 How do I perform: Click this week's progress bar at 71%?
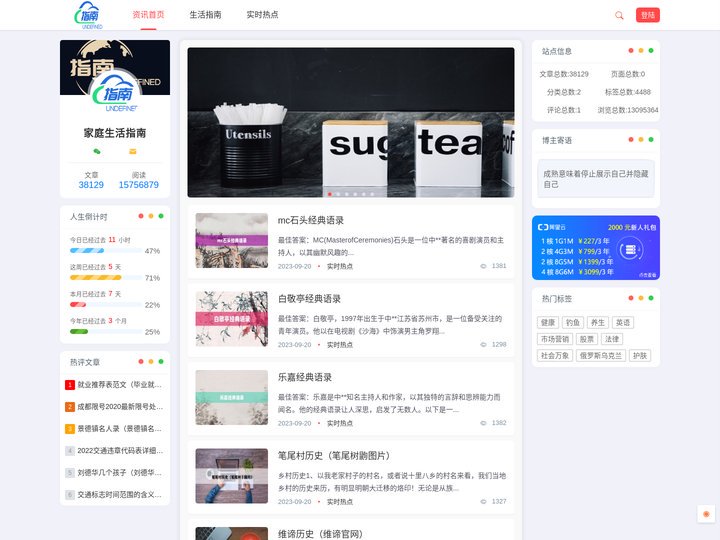point(106,278)
